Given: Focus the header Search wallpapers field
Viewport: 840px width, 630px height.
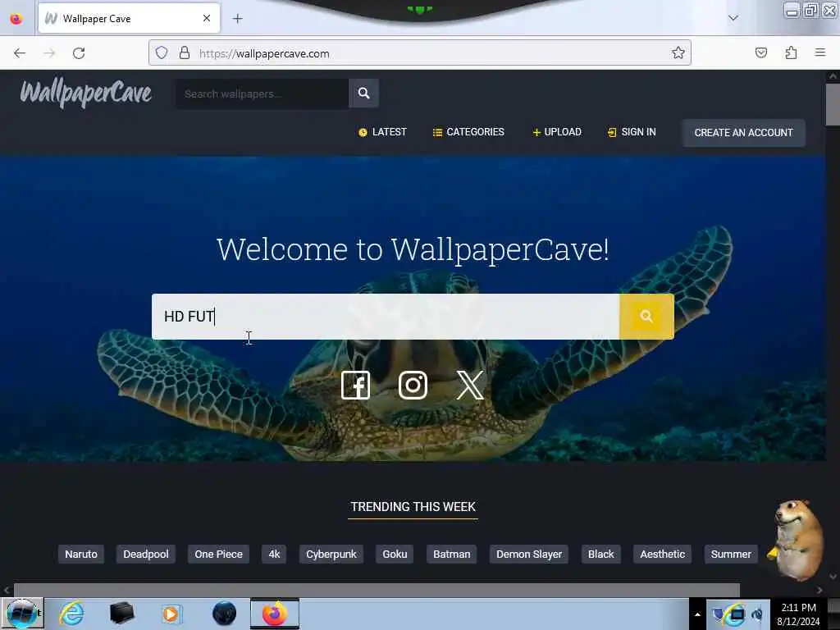Looking at the screenshot, I should [262, 94].
